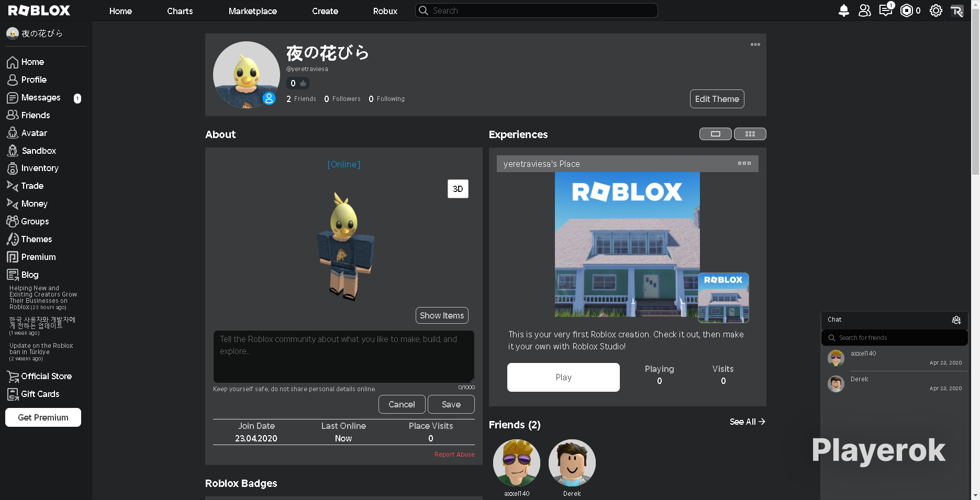Click the sidebar username avatar at top

(x=13, y=33)
